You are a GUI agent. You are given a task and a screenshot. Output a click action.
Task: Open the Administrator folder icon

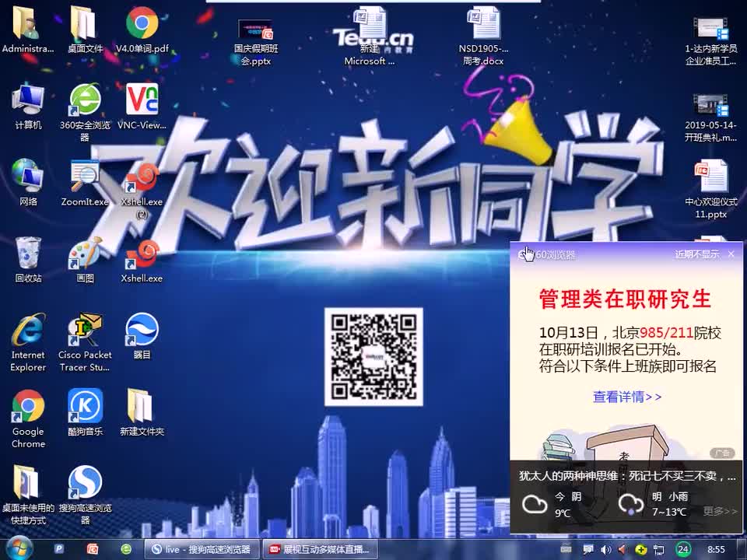(27, 30)
